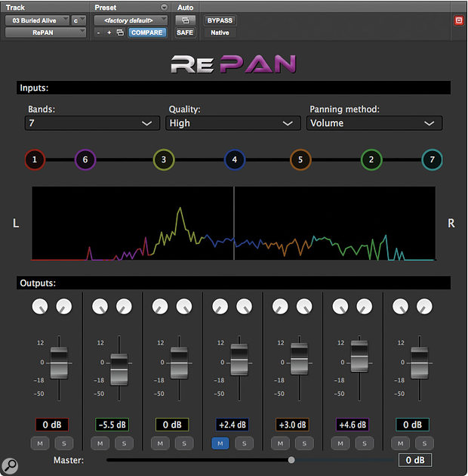The image size is (468, 476).
Task: Select band node 3 yellow-green circle
Action: click(x=164, y=159)
